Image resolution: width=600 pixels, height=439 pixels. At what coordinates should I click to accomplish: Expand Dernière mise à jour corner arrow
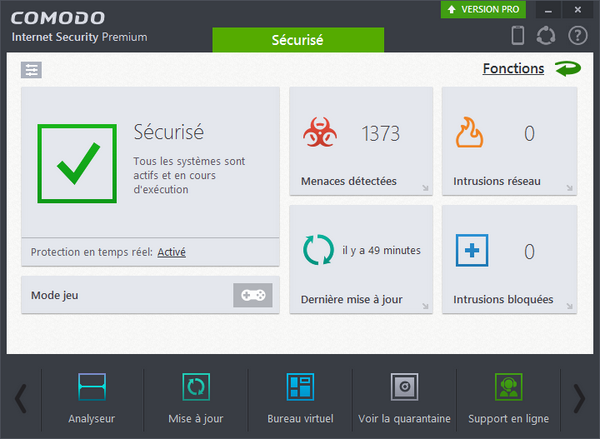coord(425,306)
